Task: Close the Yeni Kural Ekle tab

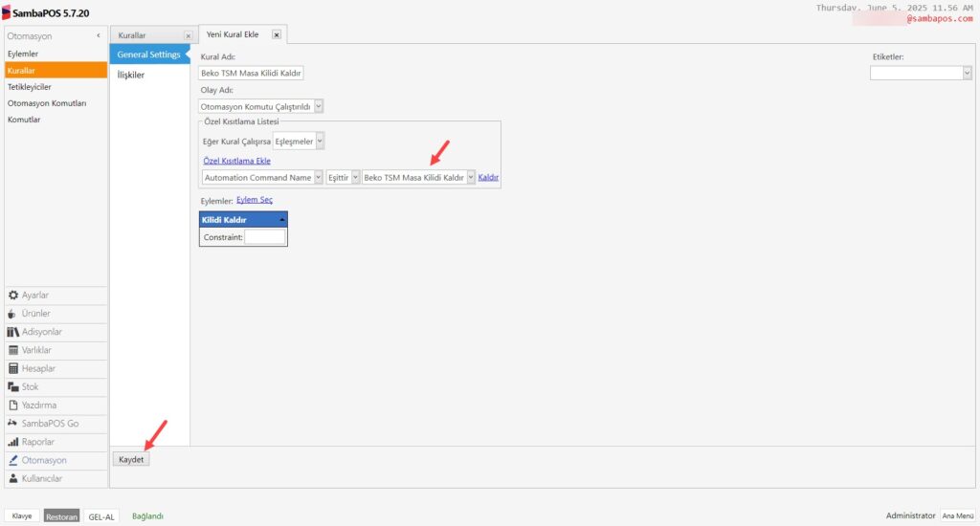Action: point(277,35)
